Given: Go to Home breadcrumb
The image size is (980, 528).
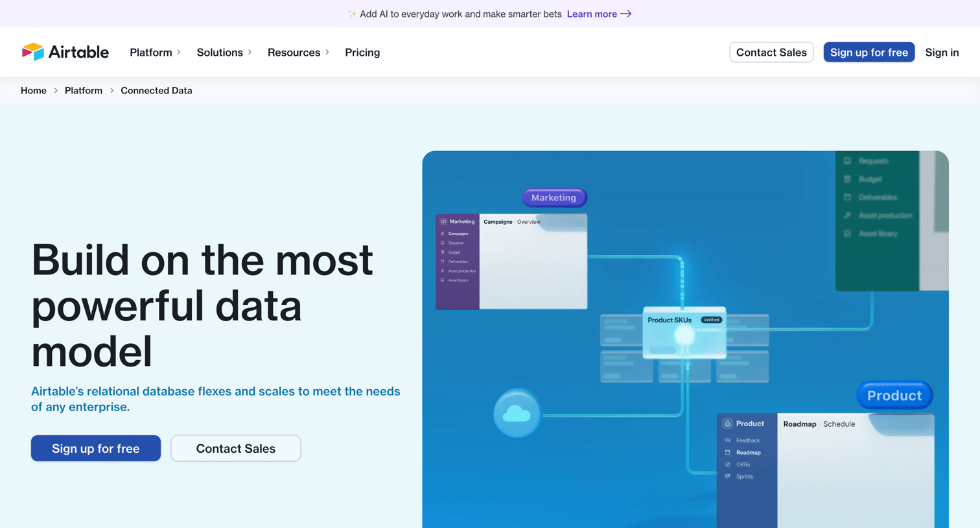Looking at the screenshot, I should click(34, 90).
